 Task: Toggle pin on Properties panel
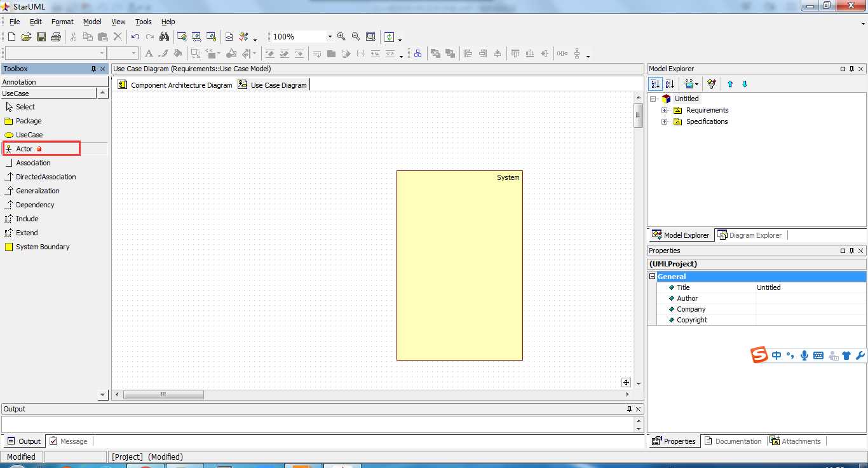(x=852, y=251)
